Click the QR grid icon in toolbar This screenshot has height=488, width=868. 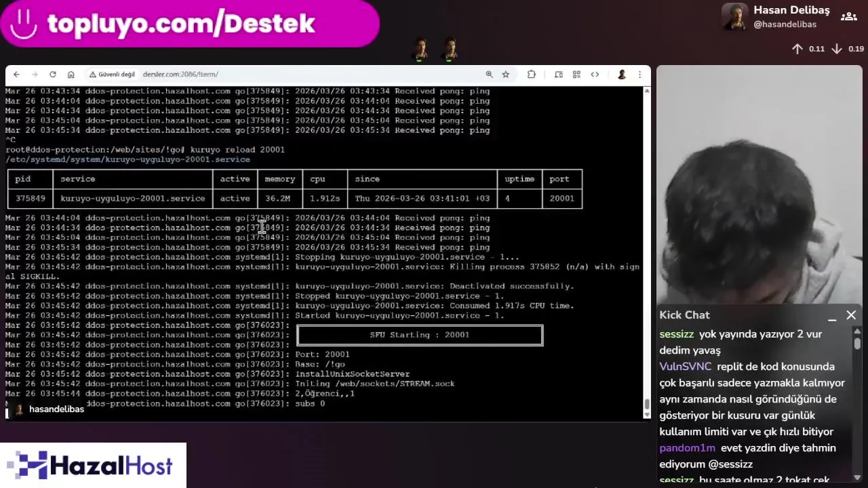point(576,75)
